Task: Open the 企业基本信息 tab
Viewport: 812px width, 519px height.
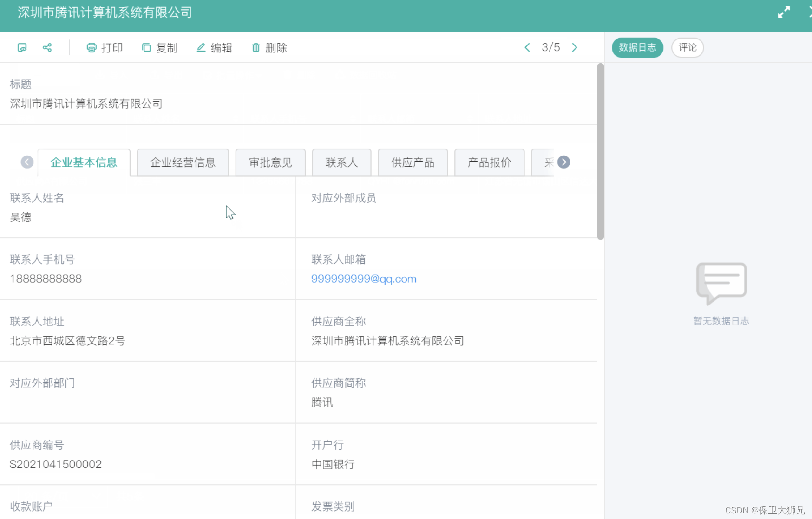Action: click(84, 162)
